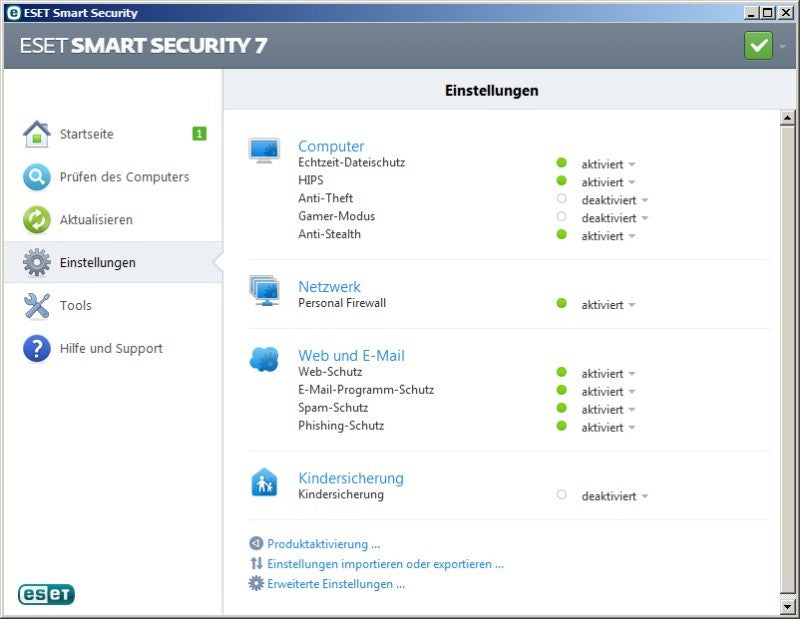Toggle Anti-Theft empty status indicator
The height and width of the screenshot is (619, 800).
coord(561,198)
